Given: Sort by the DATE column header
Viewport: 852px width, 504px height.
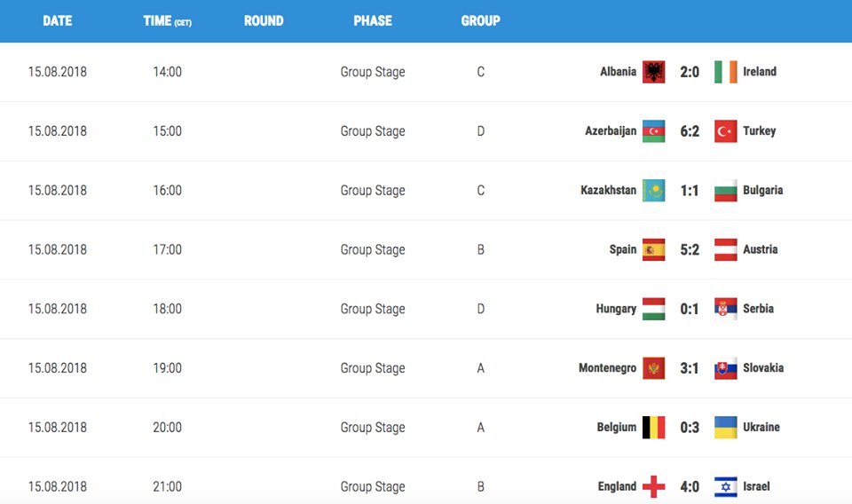Looking at the screenshot, I should pyautogui.click(x=58, y=20).
